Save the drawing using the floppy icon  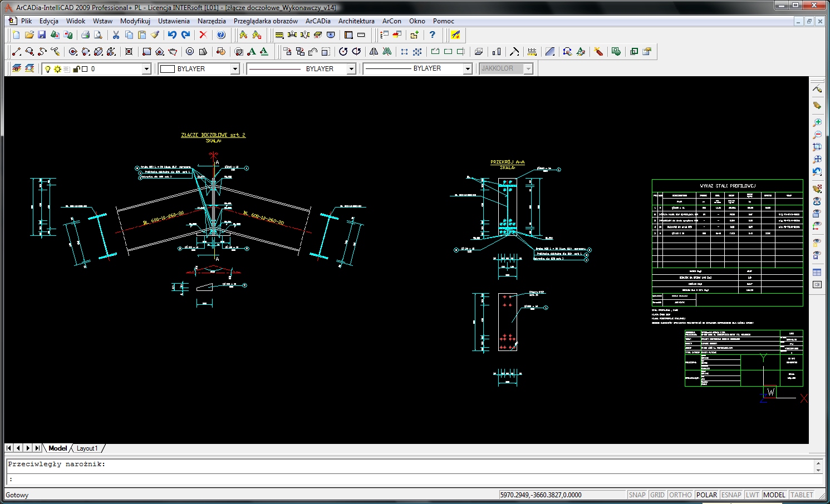pos(42,34)
